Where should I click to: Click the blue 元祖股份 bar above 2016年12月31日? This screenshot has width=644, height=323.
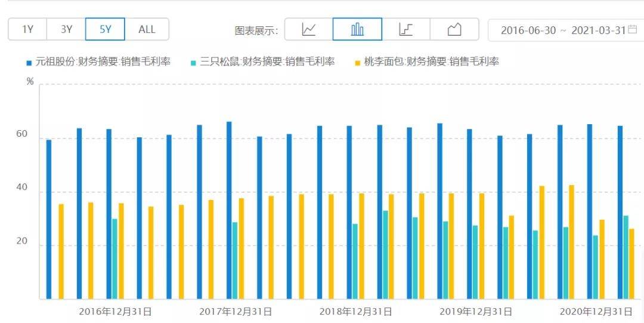(109, 214)
